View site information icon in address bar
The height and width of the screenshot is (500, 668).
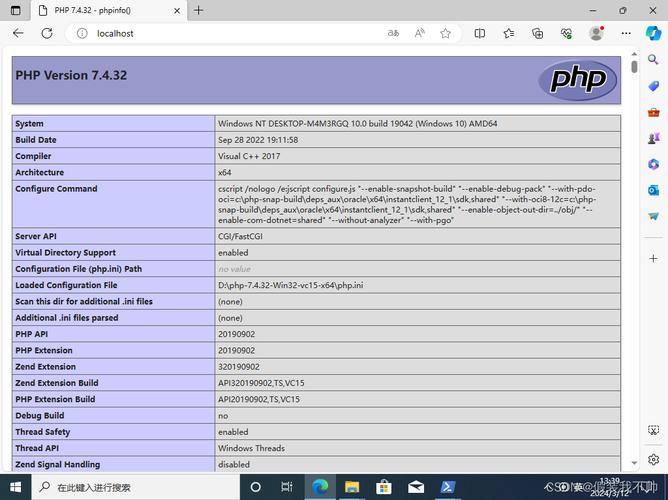coord(82,33)
